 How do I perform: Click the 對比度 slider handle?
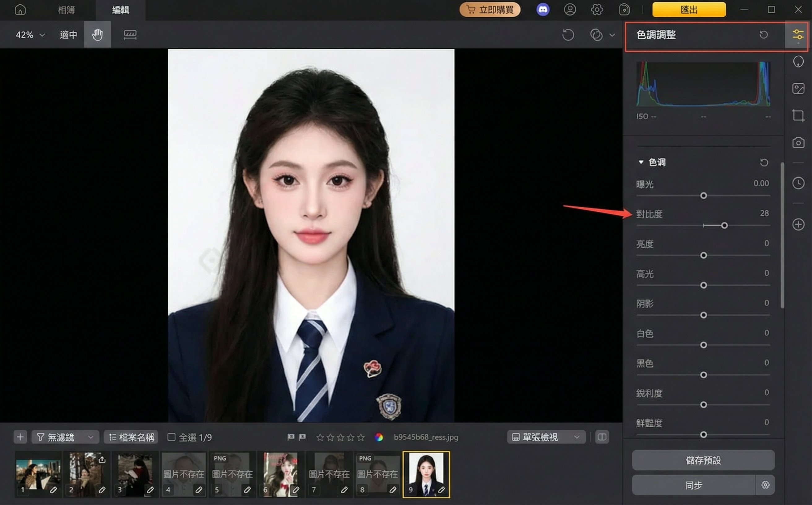tap(724, 226)
